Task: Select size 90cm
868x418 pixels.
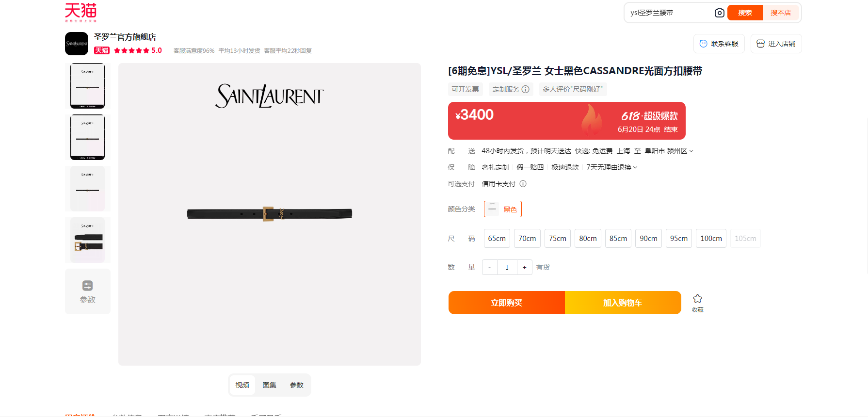Action: 648,239
